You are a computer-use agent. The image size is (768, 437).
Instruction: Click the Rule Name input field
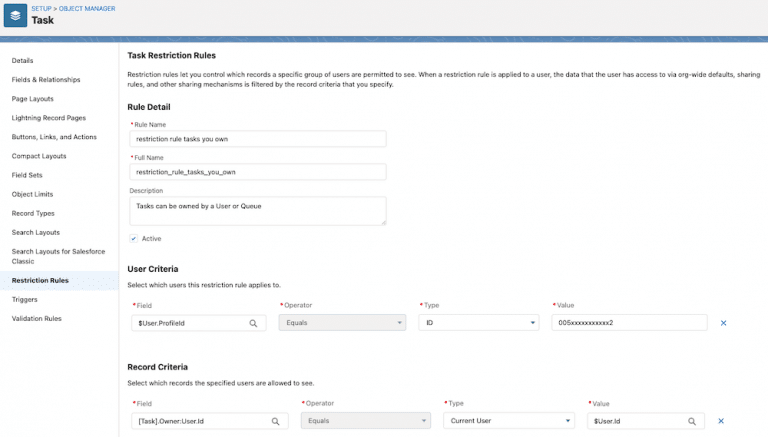pyautogui.click(x=258, y=139)
